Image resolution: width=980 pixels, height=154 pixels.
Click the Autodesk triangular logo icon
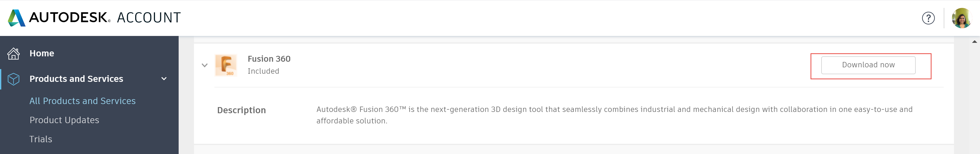[x=16, y=18]
